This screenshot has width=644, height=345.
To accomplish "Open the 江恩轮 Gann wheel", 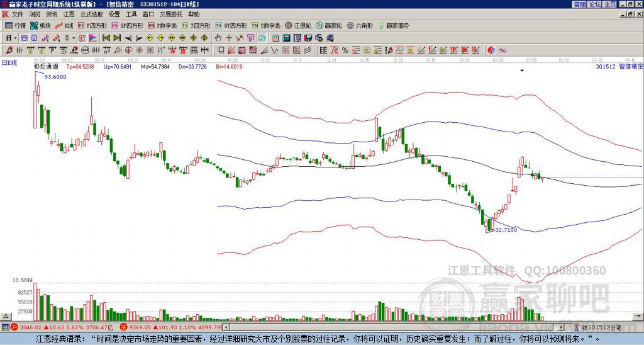I will click(x=298, y=25).
